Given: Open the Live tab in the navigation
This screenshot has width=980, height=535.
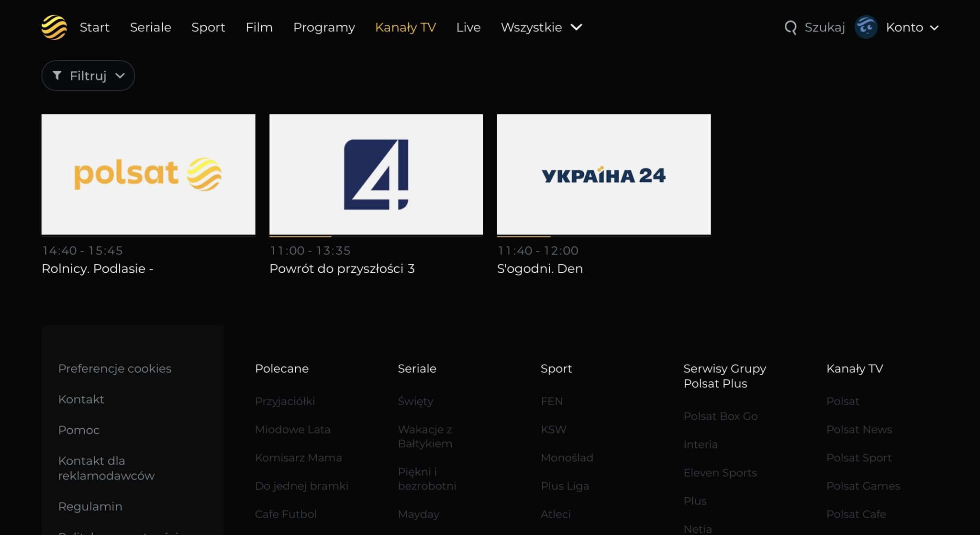Looking at the screenshot, I should pyautogui.click(x=468, y=27).
